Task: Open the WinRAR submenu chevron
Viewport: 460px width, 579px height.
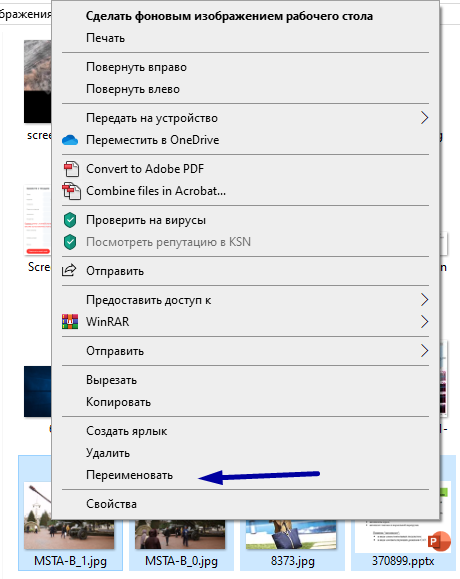Action: [424, 322]
